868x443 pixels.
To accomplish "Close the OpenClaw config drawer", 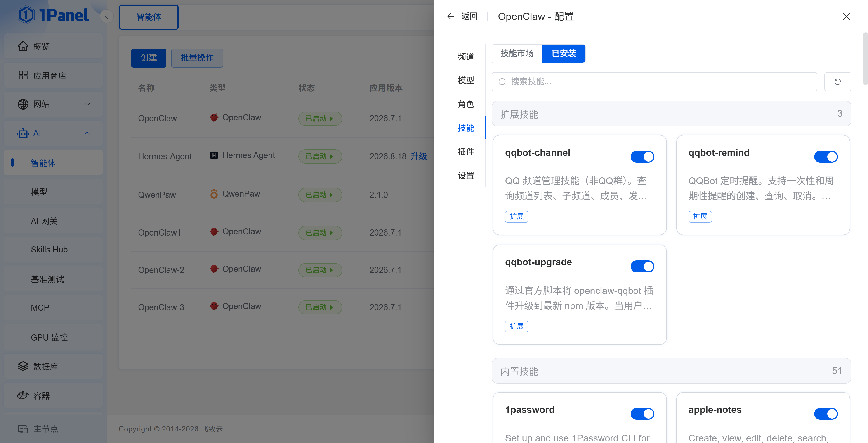I will click(846, 16).
